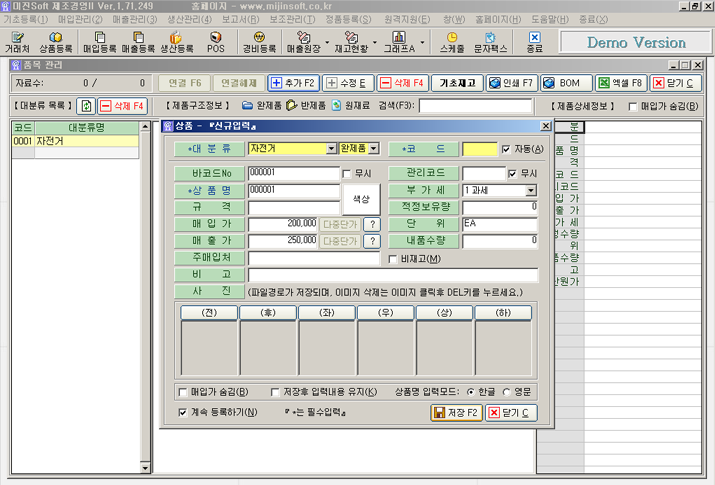Open 스케줄 toolbar icon
Viewport: 715px width, 485px height.
point(452,42)
